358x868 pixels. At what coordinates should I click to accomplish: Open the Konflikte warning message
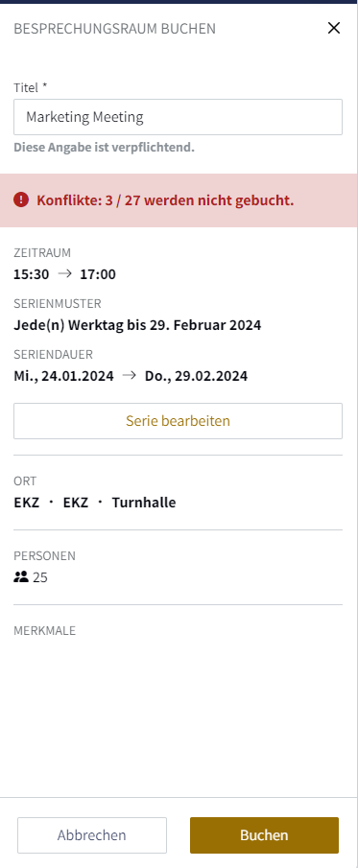[165, 200]
